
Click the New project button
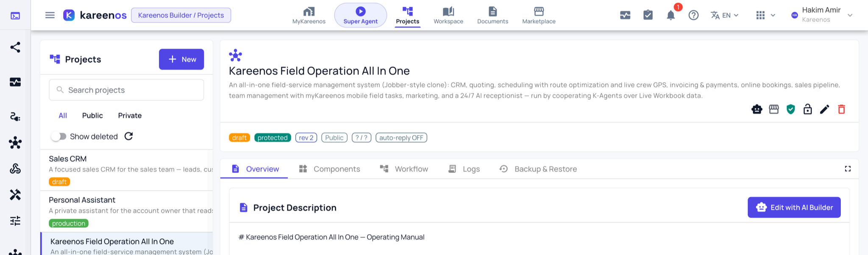point(181,59)
